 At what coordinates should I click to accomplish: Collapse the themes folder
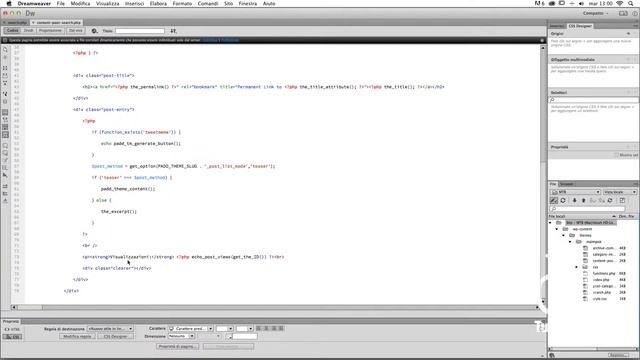pyautogui.click(x=564, y=236)
